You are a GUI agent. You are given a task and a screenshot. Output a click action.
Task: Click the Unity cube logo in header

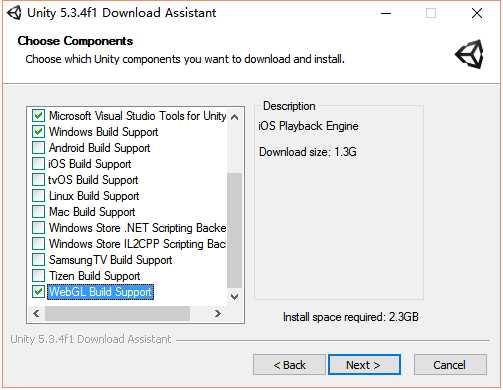[469, 54]
